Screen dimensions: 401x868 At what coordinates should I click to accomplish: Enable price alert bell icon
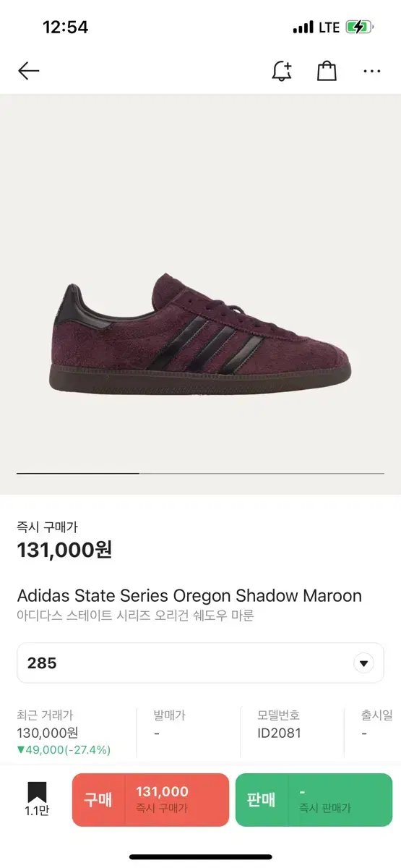[x=282, y=70]
